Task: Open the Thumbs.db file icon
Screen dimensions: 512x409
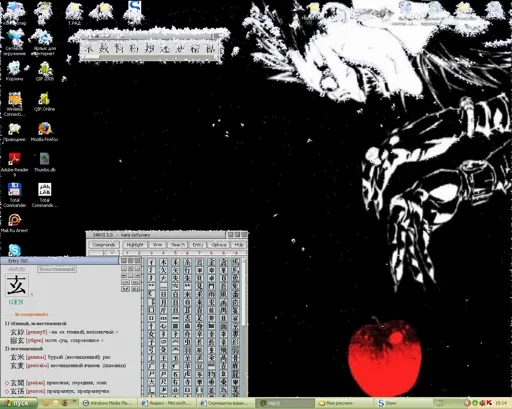Action: 44,162
